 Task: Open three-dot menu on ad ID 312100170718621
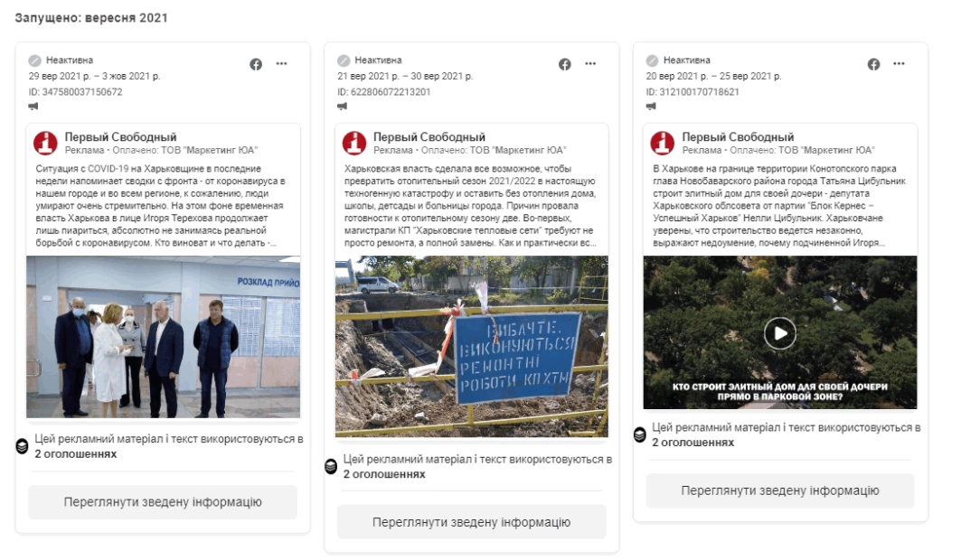coord(899,63)
